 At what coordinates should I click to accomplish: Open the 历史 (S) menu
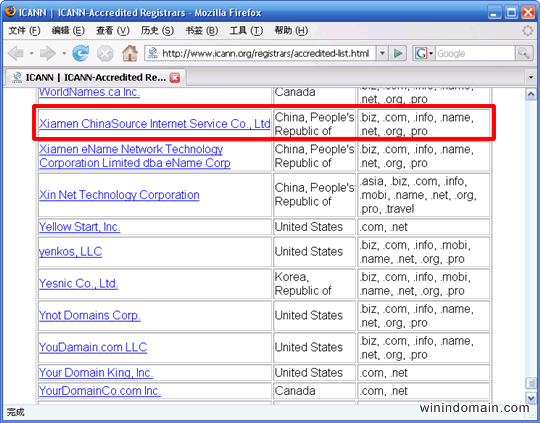(157, 31)
